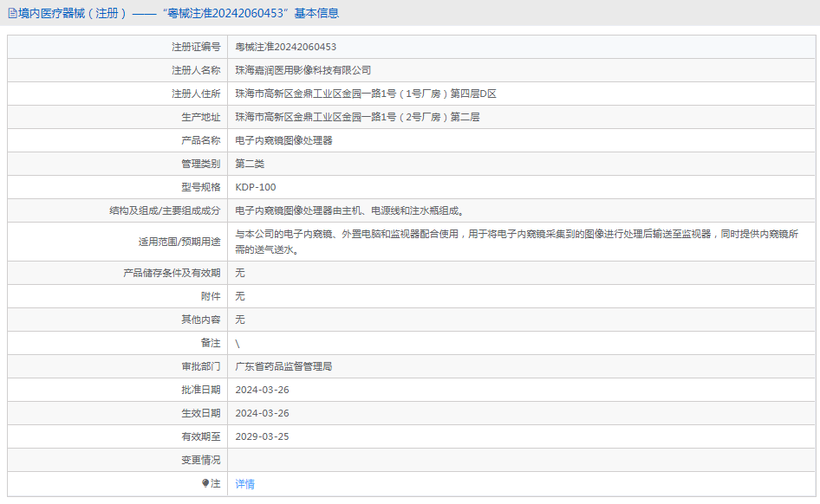Select management class value 第二类

[x=250, y=164]
